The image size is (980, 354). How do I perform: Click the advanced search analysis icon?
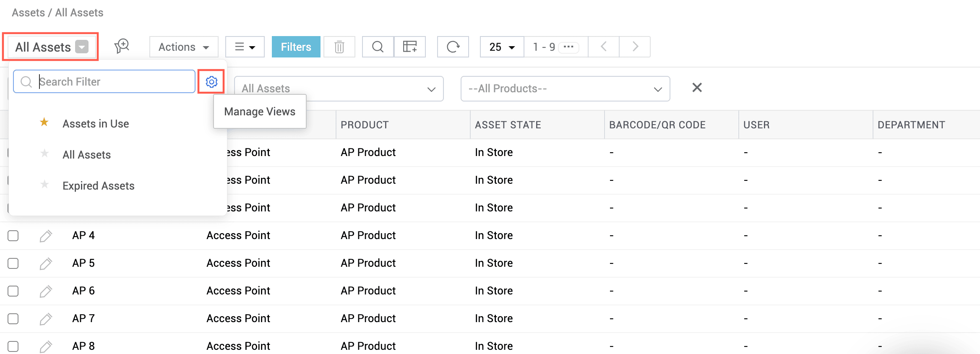[x=122, y=47]
